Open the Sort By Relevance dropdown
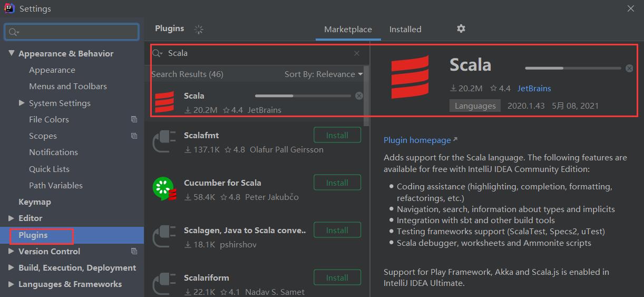Viewport: 644px width, 297px height. (324, 74)
